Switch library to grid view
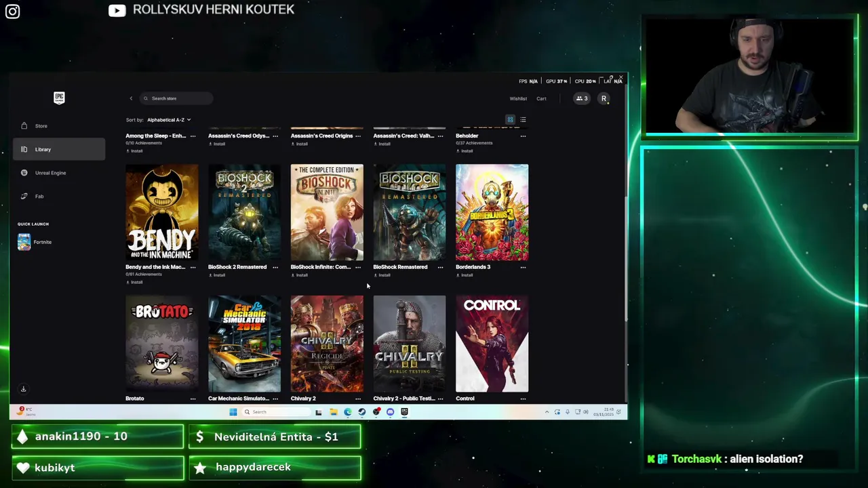The height and width of the screenshot is (488, 868). click(x=510, y=120)
